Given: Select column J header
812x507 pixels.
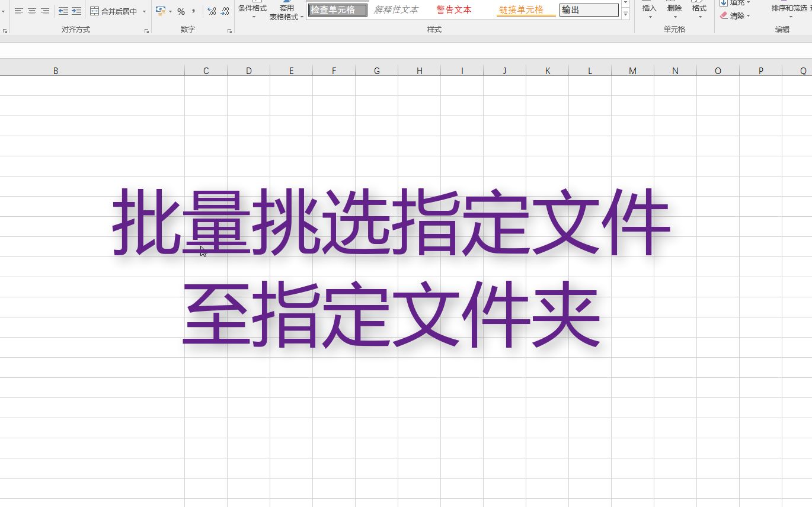Looking at the screenshot, I should [x=505, y=71].
